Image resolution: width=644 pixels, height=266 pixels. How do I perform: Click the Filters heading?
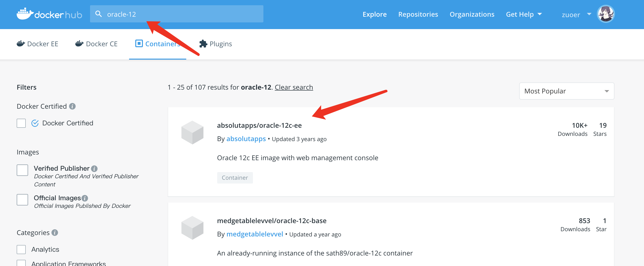(x=26, y=87)
